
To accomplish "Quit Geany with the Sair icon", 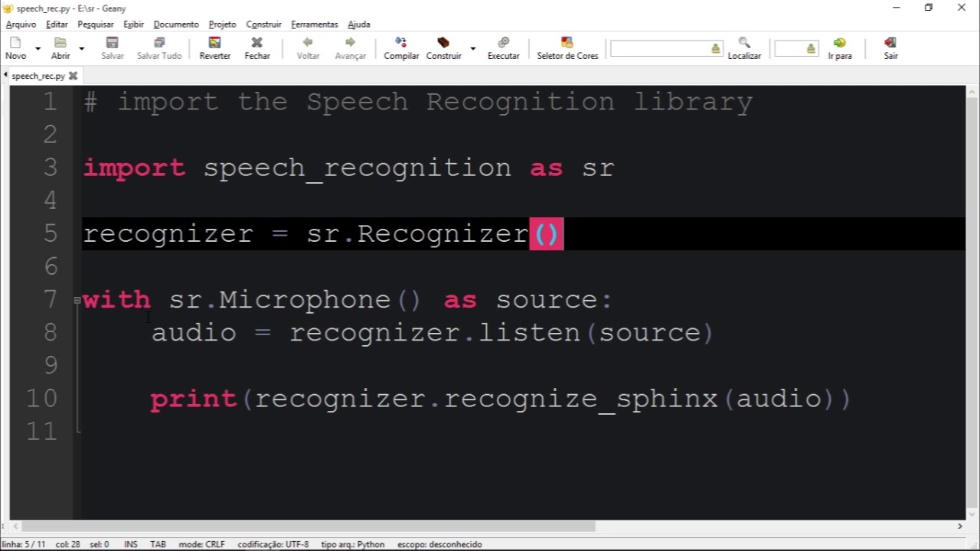I will [890, 43].
